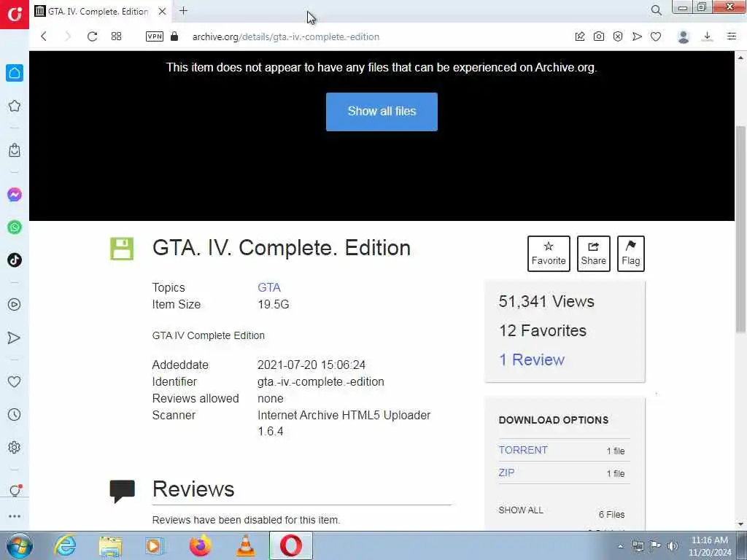Click the scrollbar down arrow
747x560 pixels.
(x=740, y=524)
